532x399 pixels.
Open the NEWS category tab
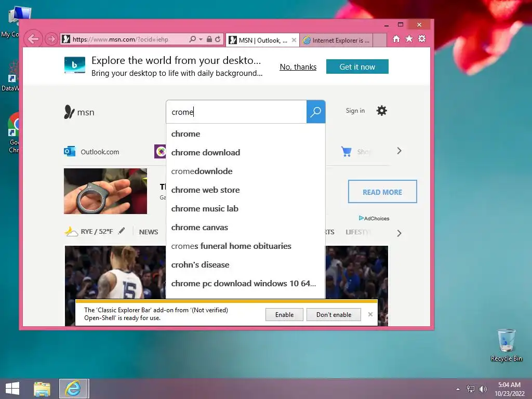click(149, 232)
